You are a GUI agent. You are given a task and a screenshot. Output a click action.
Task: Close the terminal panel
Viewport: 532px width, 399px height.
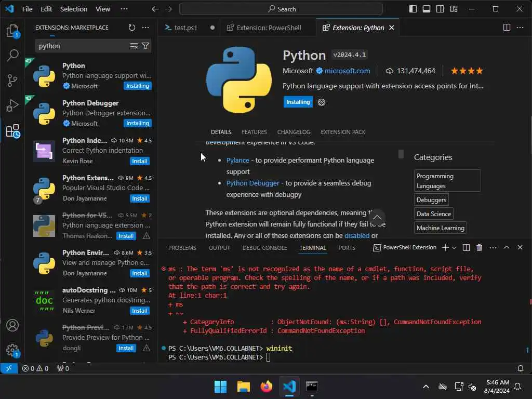click(x=520, y=247)
